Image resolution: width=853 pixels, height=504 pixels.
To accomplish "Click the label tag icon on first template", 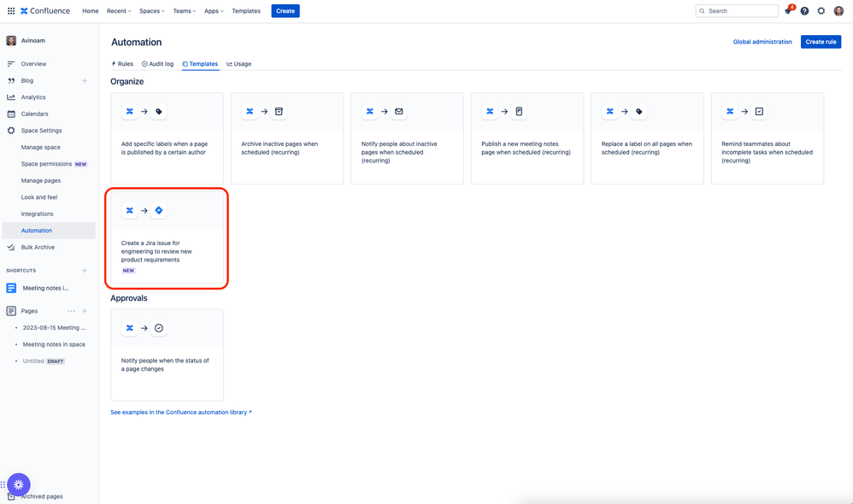I will click(159, 110).
